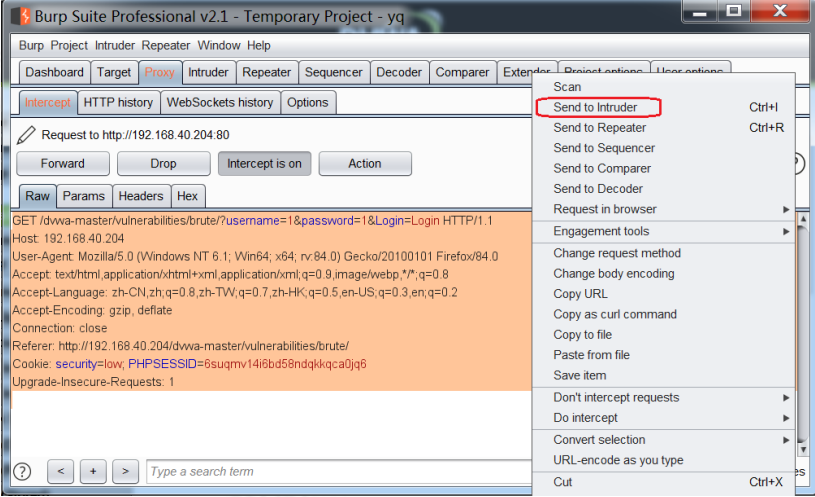Screen dimensions: 815x497
Task: Open the Window menu
Action: (x=219, y=46)
